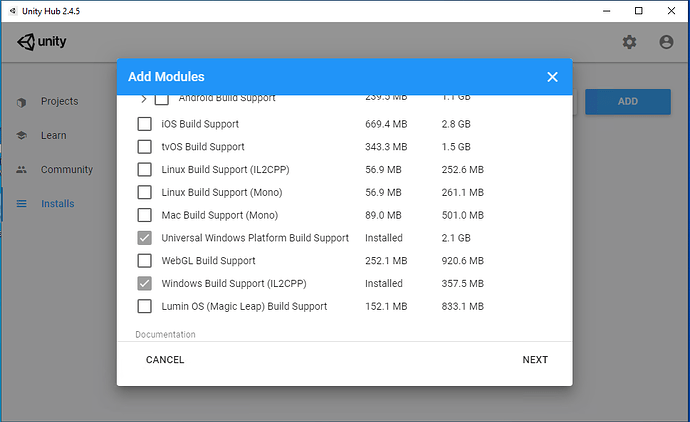The height and width of the screenshot is (422, 690).
Task: Click the Learn graduation cap icon
Action: click(x=21, y=136)
